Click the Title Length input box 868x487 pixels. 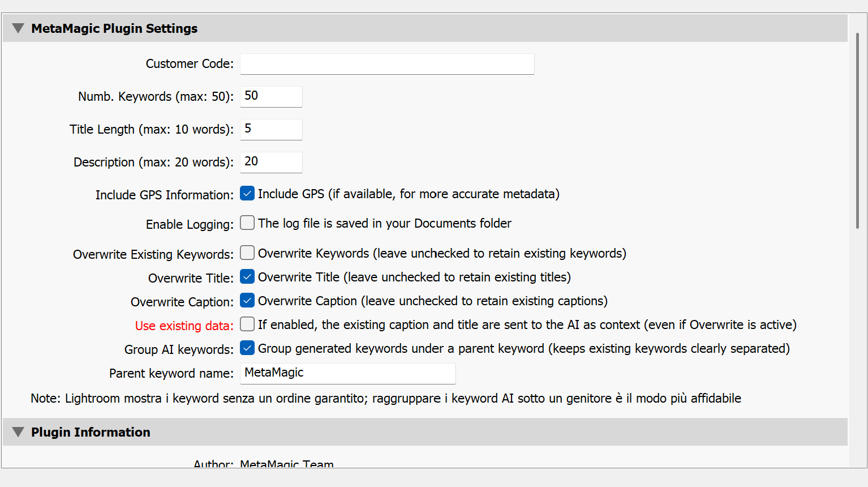pyautogui.click(x=270, y=129)
